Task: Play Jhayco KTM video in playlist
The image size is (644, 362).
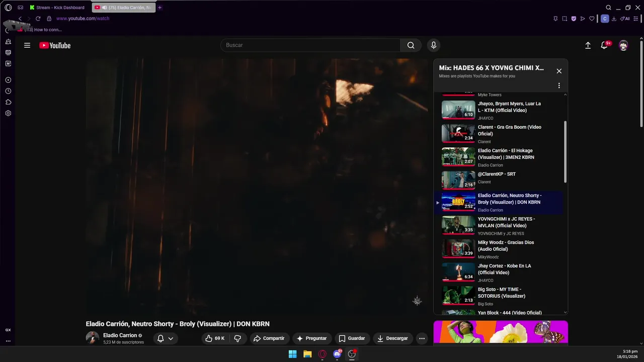Action: tap(498, 110)
